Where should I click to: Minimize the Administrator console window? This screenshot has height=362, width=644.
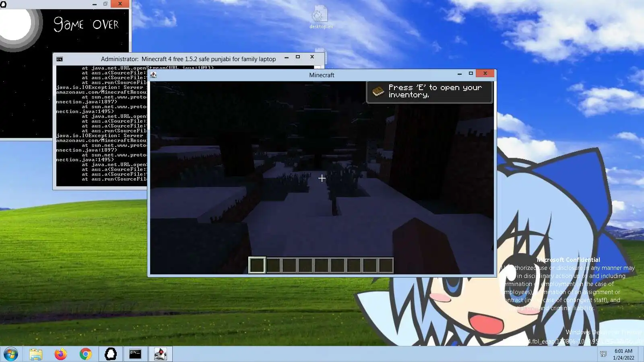coord(286,58)
